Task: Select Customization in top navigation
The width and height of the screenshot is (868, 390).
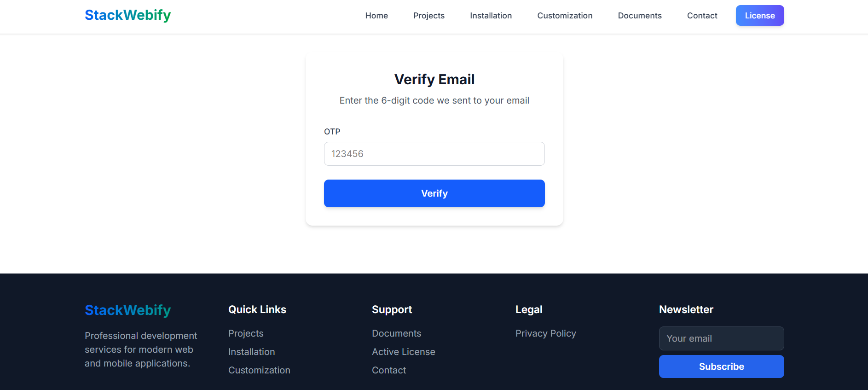Action: 565,16
